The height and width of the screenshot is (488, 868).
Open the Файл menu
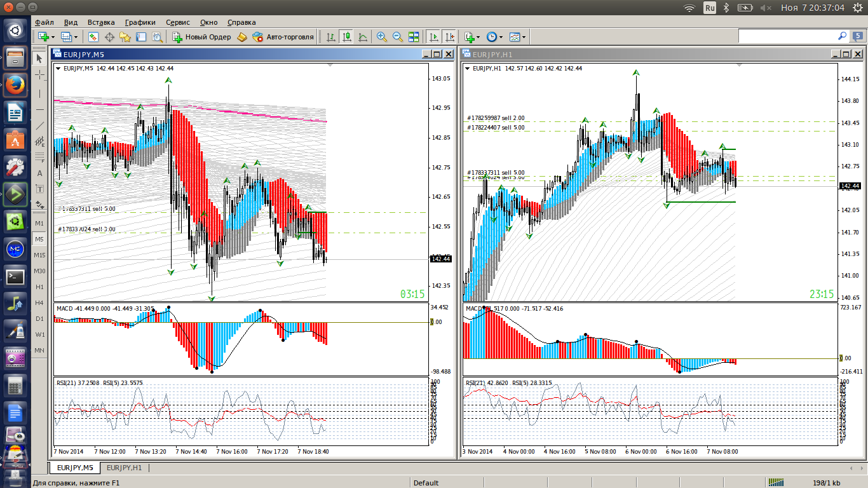pos(44,22)
